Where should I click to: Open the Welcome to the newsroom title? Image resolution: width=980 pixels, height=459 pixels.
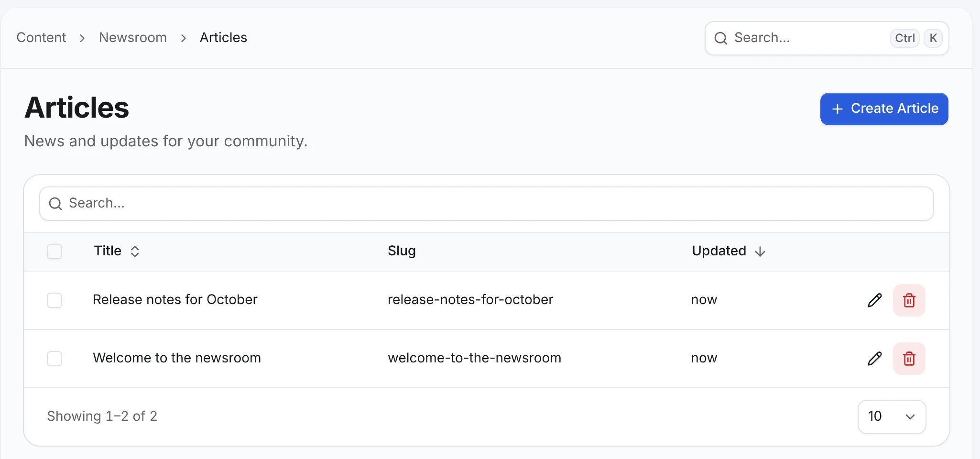click(x=177, y=358)
